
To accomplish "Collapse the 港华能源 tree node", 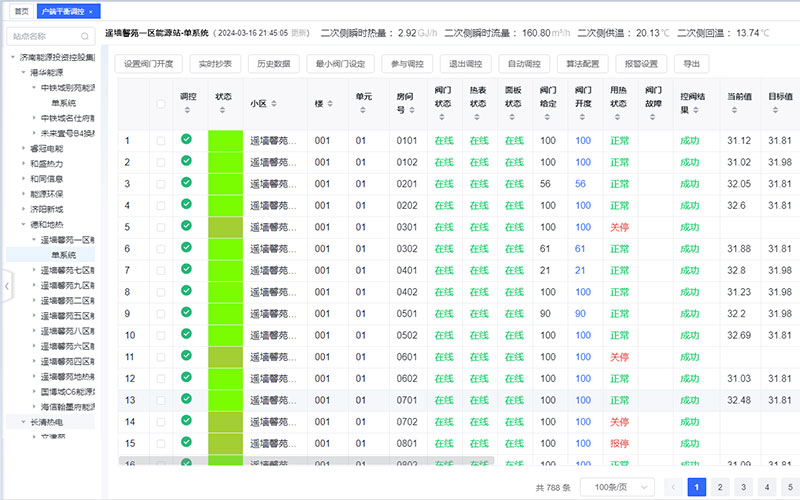I will coord(23,73).
